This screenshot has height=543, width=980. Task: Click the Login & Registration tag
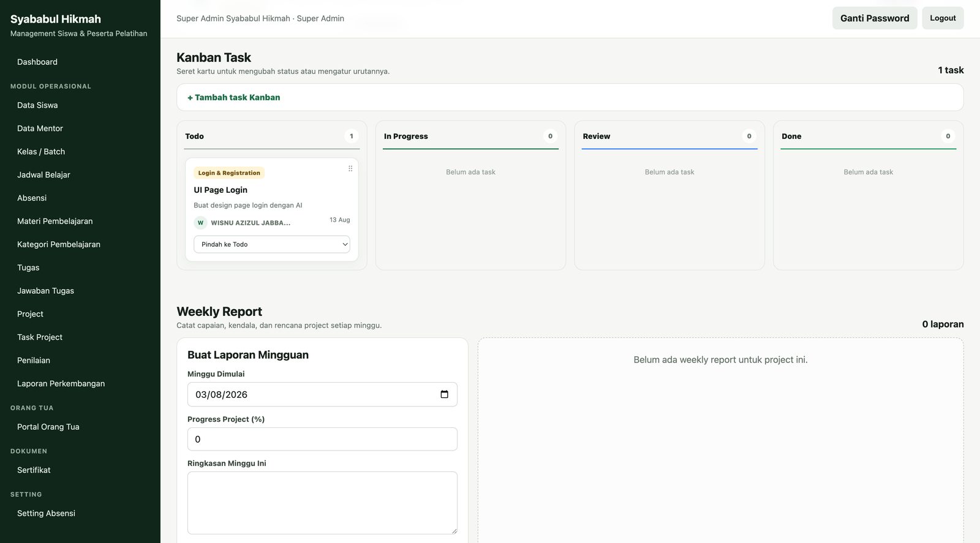[x=229, y=173]
